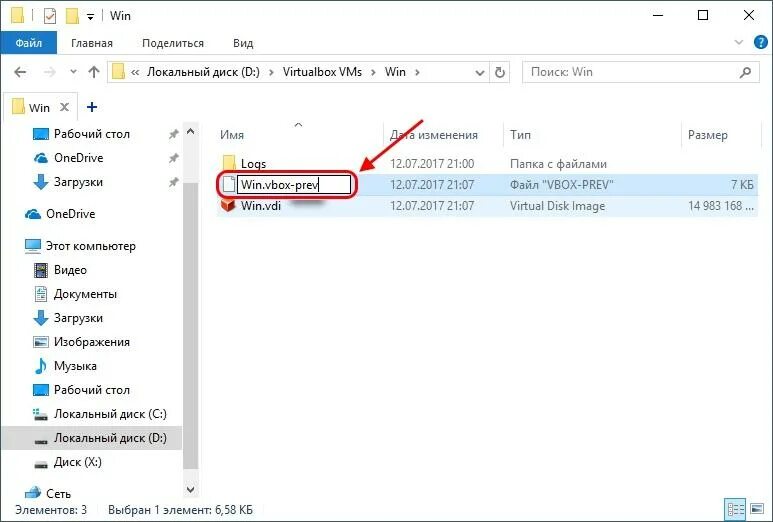Select the Win.vdi disk image file
This screenshot has width=773, height=522.
click(x=261, y=206)
